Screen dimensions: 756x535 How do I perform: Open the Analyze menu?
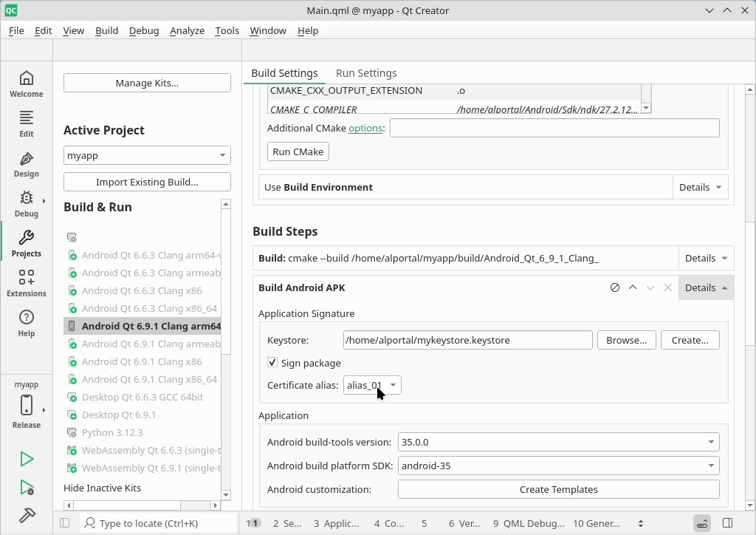(x=187, y=30)
